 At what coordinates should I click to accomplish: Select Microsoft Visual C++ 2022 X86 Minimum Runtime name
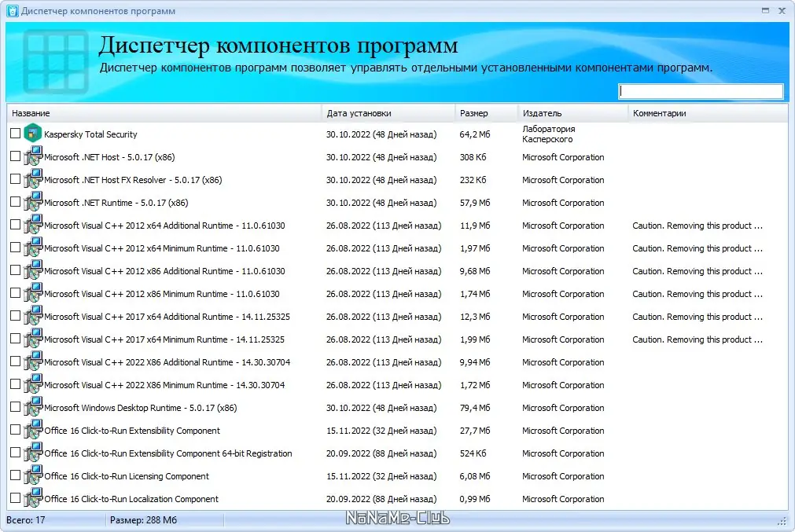coord(164,385)
